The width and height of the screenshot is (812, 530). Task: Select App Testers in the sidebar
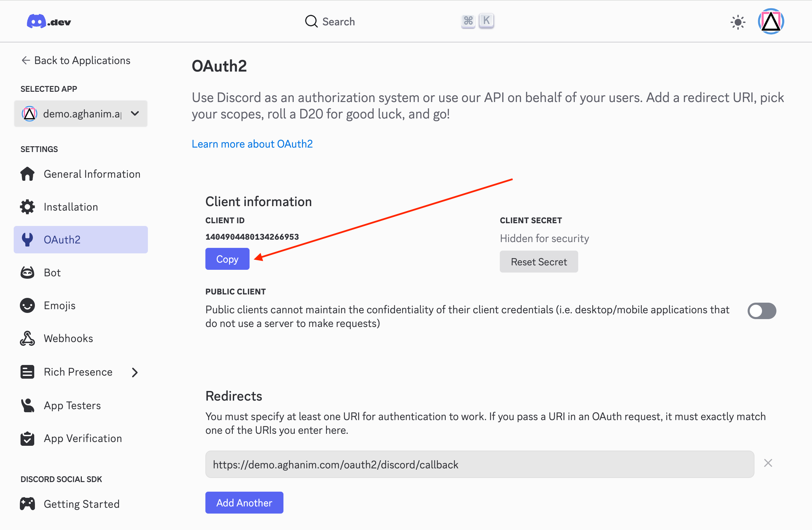pos(72,405)
